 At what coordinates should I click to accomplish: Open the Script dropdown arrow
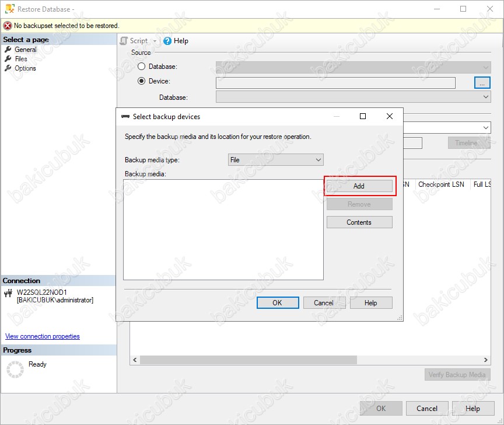(x=155, y=41)
